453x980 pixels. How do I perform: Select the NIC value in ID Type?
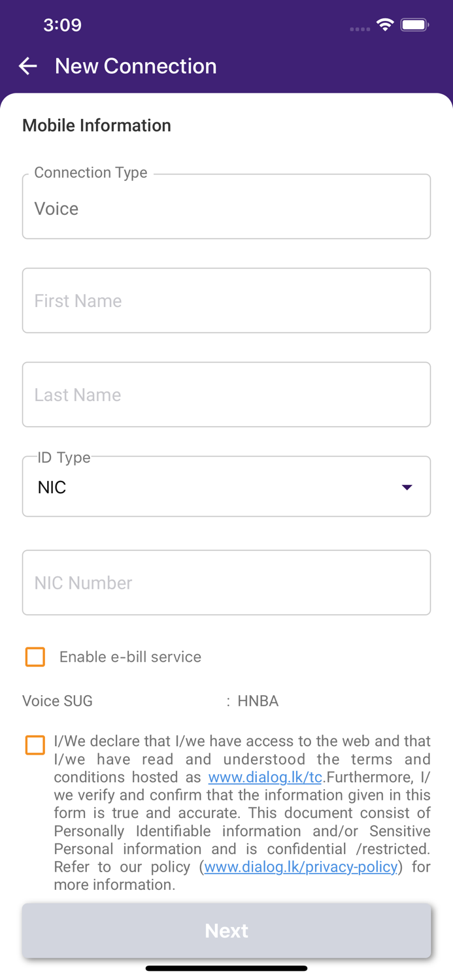(x=52, y=487)
